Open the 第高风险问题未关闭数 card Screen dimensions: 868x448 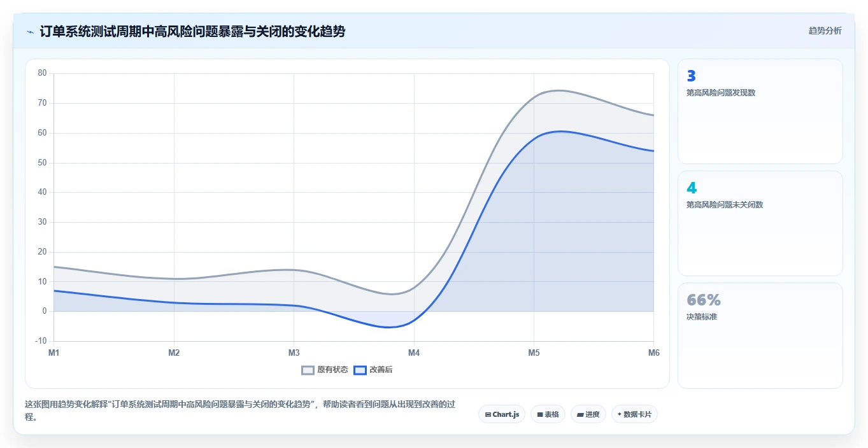point(760,223)
